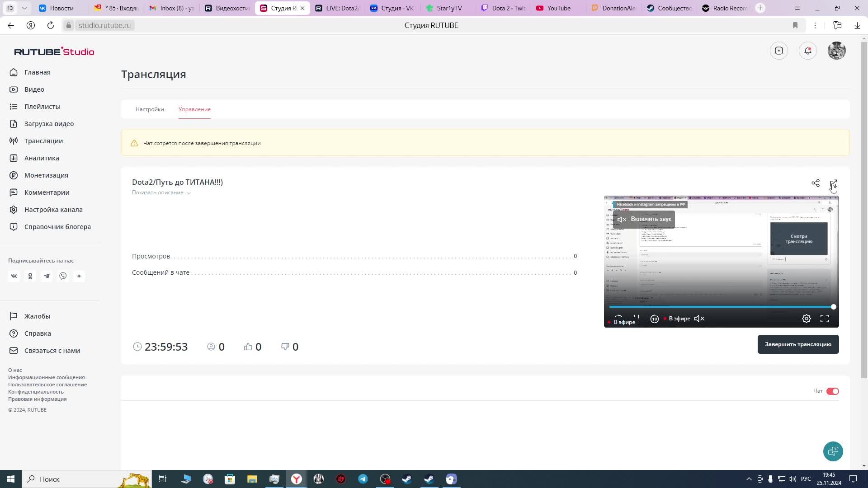
Task: Open new browser tab plus
Action: click(760, 8)
